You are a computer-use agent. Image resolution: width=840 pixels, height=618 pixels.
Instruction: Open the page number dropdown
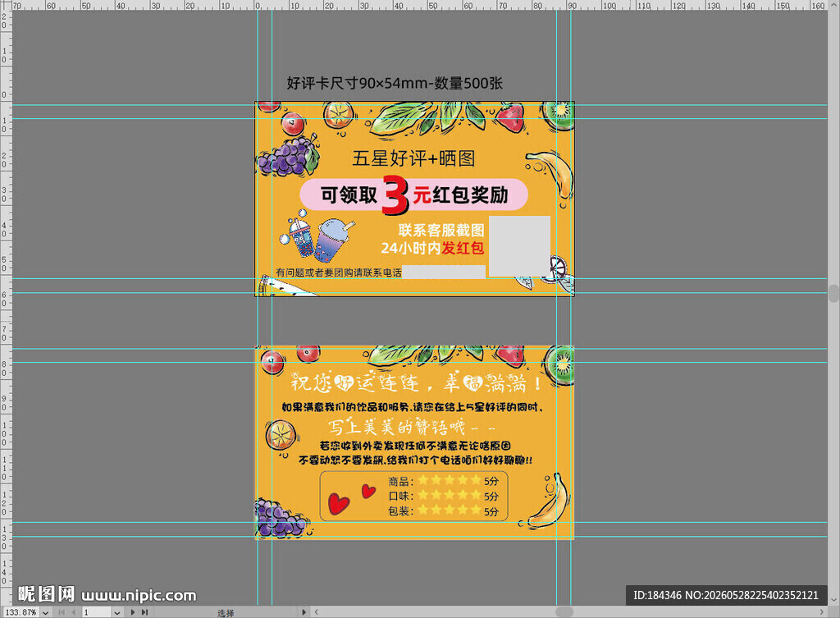point(116,612)
